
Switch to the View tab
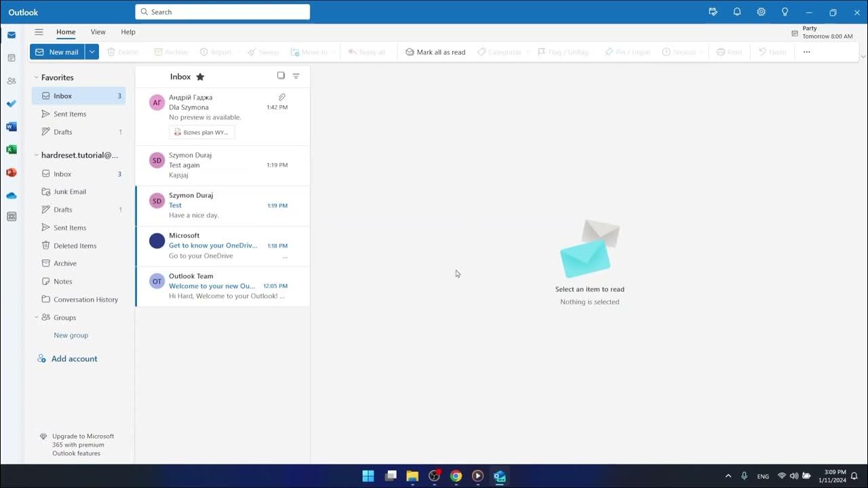coord(98,32)
